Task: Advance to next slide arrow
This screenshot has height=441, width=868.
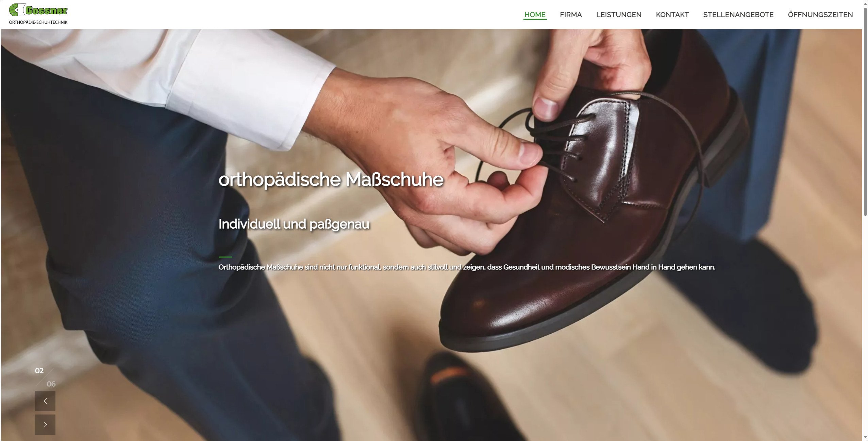Action: pyautogui.click(x=45, y=425)
